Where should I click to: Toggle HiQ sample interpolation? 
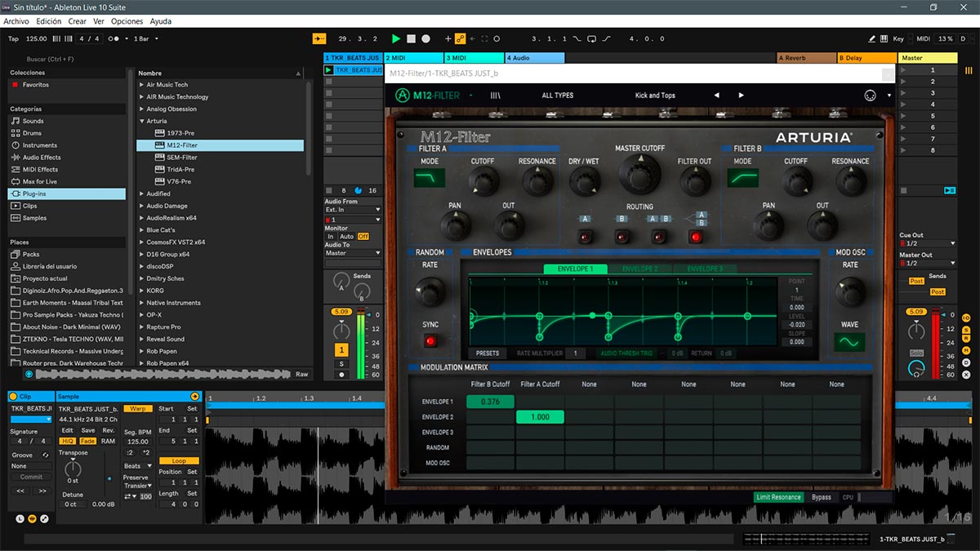68,441
